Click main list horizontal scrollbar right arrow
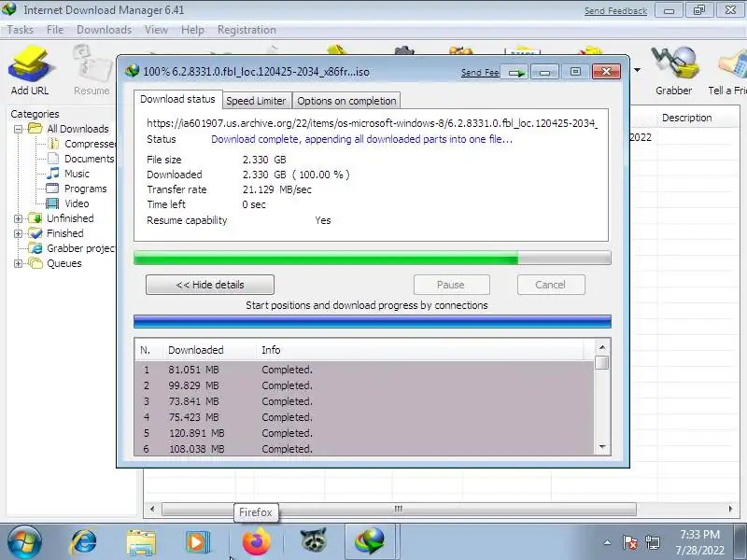 pyautogui.click(x=730, y=509)
